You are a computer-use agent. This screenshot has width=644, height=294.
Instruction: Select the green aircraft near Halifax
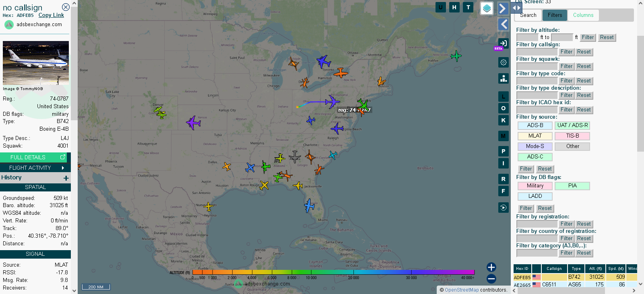pyautogui.click(x=456, y=56)
